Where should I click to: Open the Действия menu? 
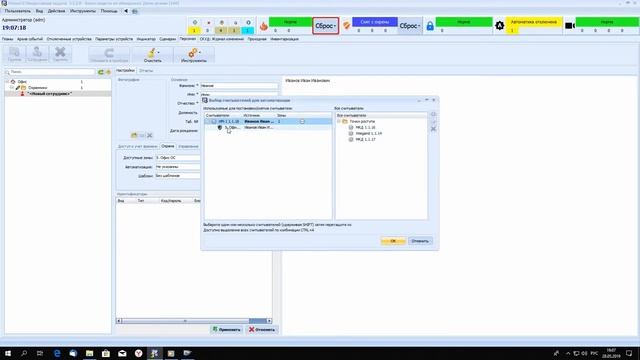tap(56, 11)
